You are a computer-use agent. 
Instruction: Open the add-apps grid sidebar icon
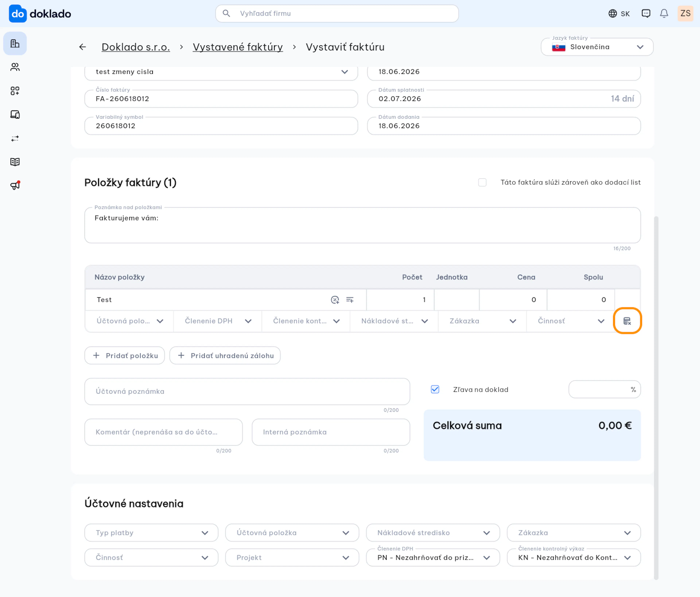coord(15,91)
